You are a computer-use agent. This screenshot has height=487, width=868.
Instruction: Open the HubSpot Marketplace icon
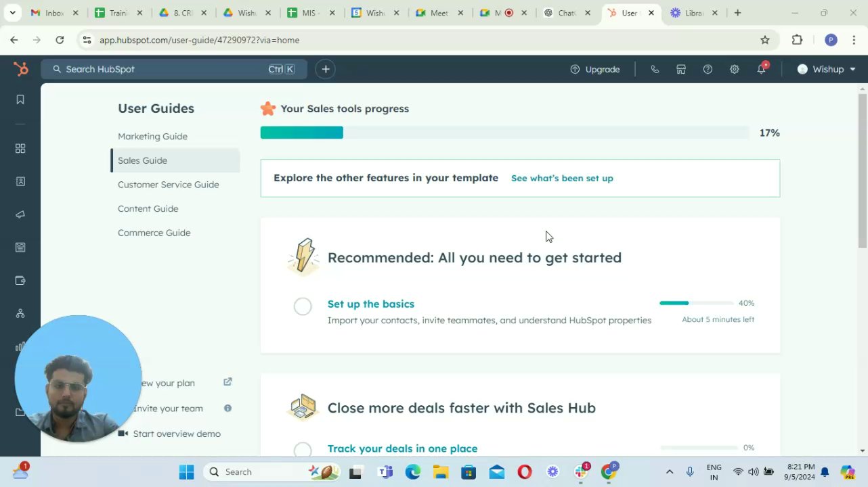click(x=681, y=69)
